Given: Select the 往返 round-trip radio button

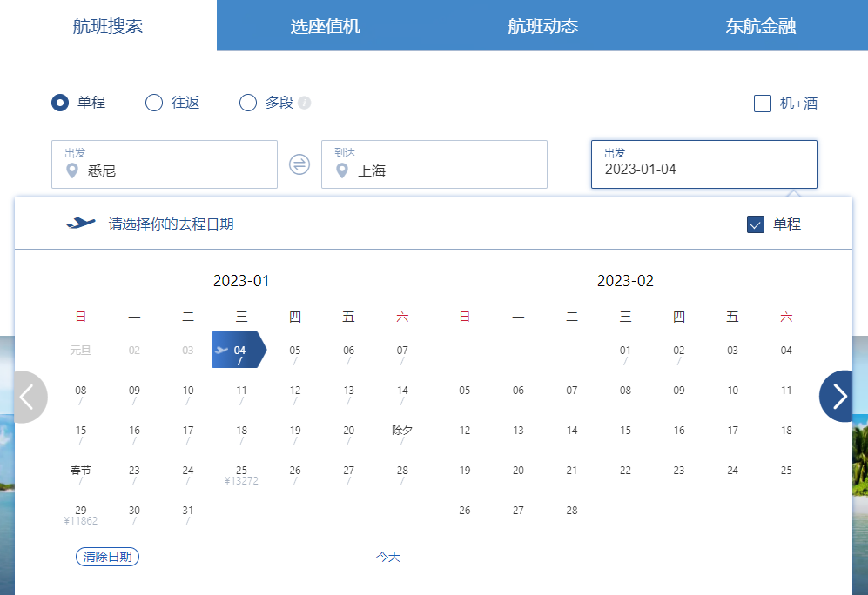Looking at the screenshot, I should (154, 103).
